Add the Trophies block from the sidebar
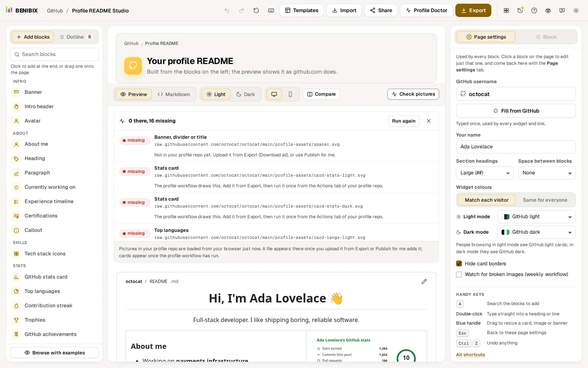588x368 pixels. point(54,320)
